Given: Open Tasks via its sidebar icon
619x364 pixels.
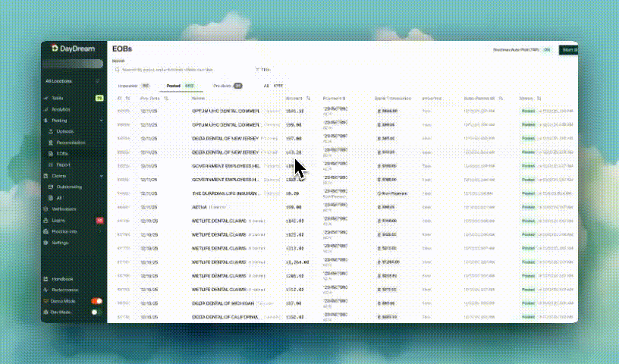Looking at the screenshot, I should pos(46,98).
